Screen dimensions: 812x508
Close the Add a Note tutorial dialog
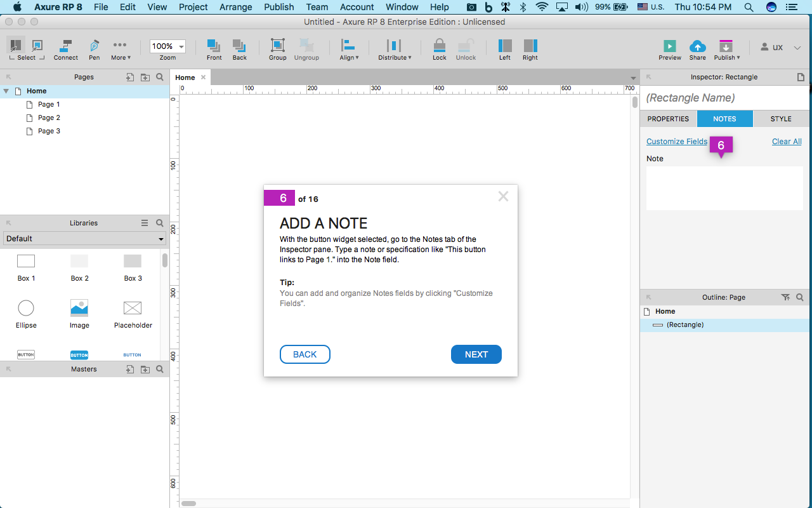click(x=503, y=196)
